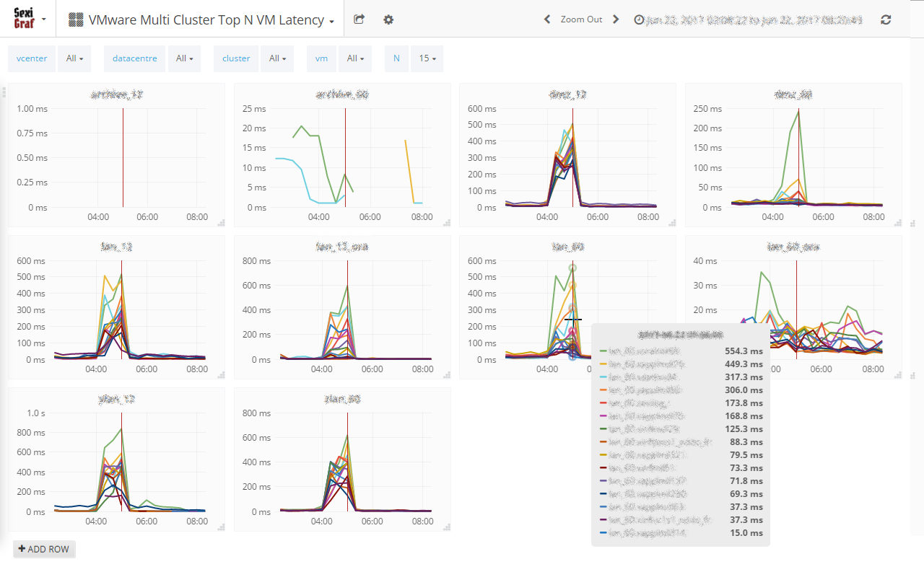Open the dashboard title dropdown menu
The image size is (924, 572).
[331, 22]
